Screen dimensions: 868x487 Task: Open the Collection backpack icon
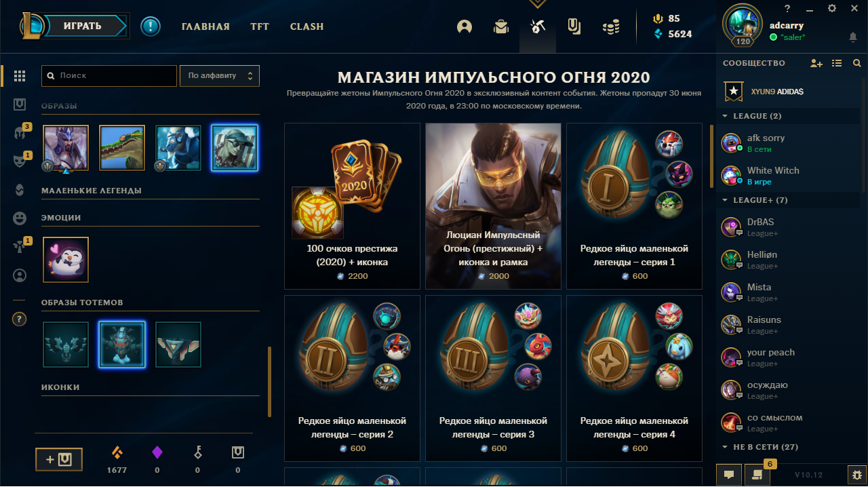[501, 26]
